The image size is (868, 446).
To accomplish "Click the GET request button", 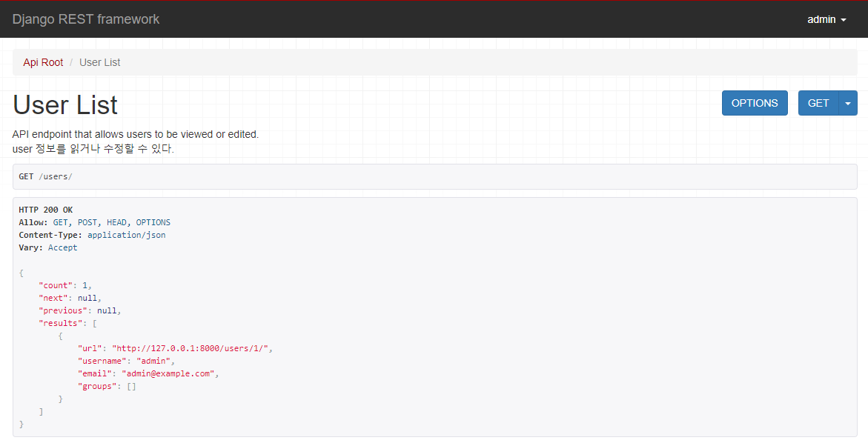I will 818,103.
